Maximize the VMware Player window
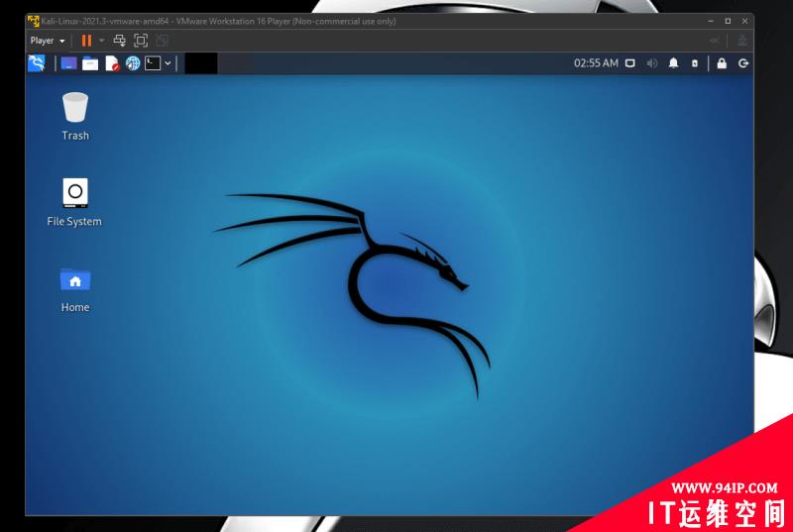Image resolution: width=793 pixels, height=532 pixels. pos(728,21)
